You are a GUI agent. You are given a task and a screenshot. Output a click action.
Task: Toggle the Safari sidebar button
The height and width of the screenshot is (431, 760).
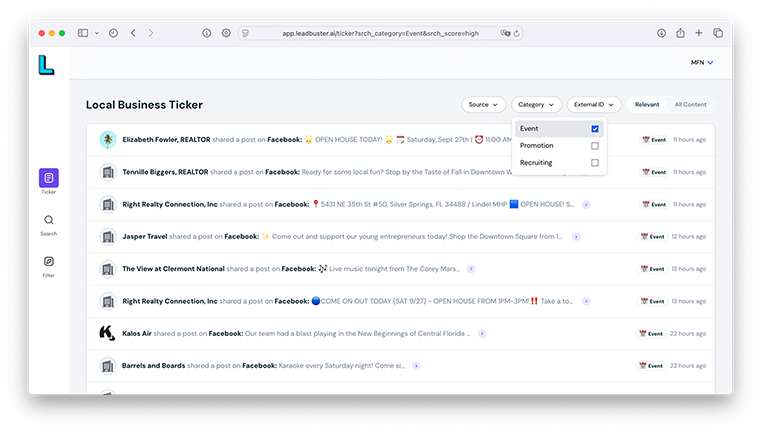click(x=83, y=33)
